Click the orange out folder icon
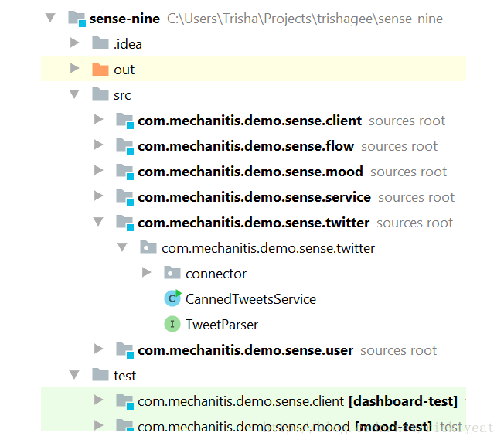Screen dimensions: 504x443 100,70
